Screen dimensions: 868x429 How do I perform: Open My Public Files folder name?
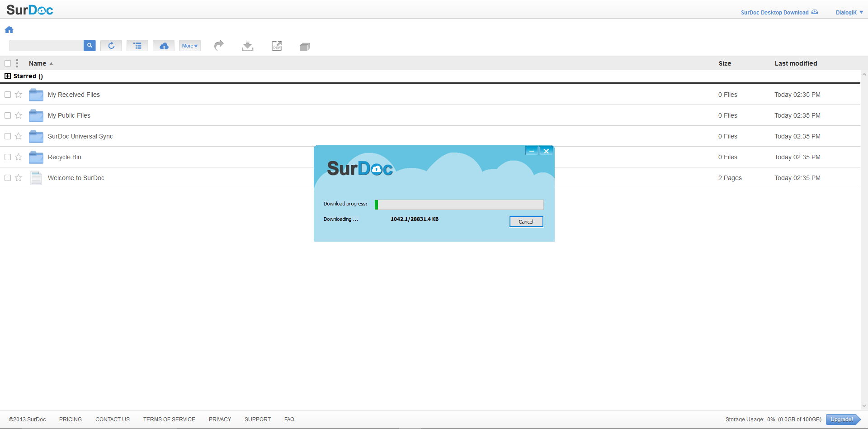click(69, 115)
